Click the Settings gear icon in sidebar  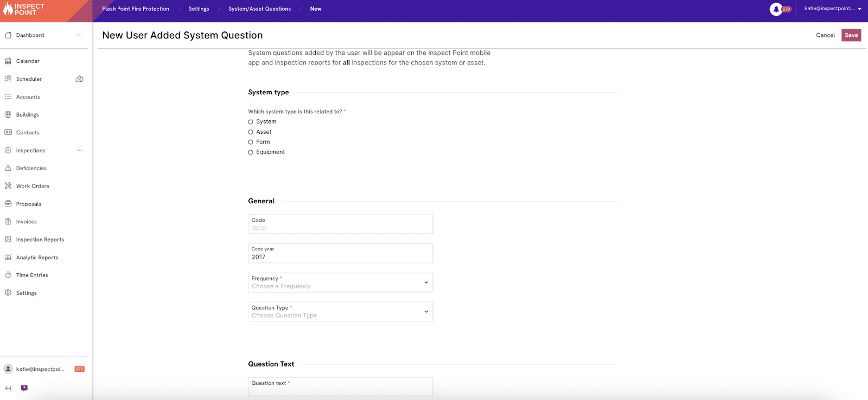(8, 293)
